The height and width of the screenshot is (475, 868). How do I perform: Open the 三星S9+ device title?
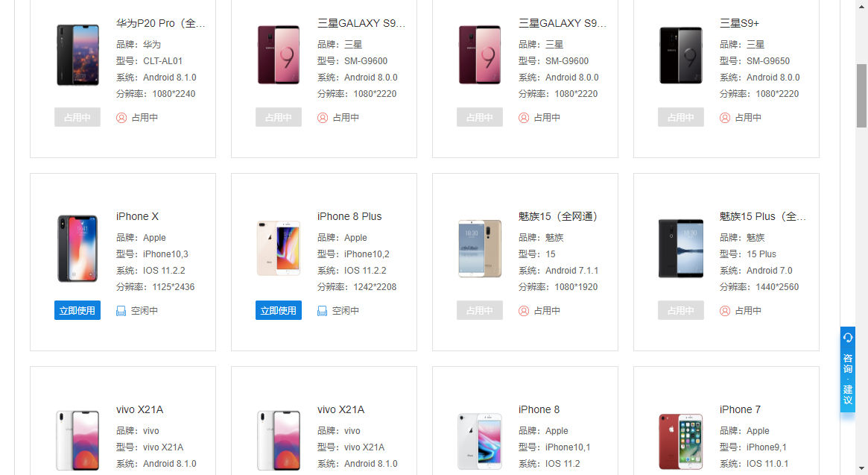pyautogui.click(x=740, y=23)
